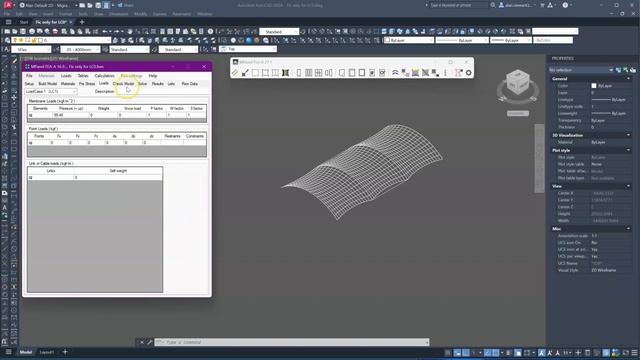Open the Help menu in MPanel FEA
The width and height of the screenshot is (640, 360).
153,76
